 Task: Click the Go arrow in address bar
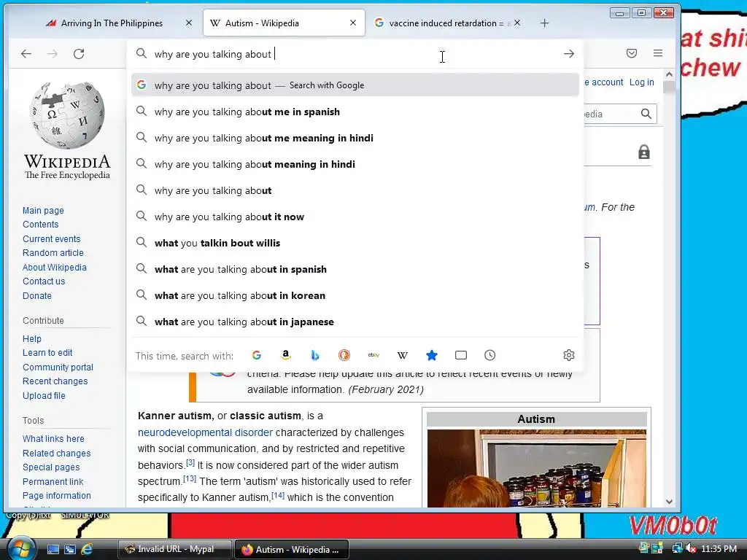pos(569,54)
